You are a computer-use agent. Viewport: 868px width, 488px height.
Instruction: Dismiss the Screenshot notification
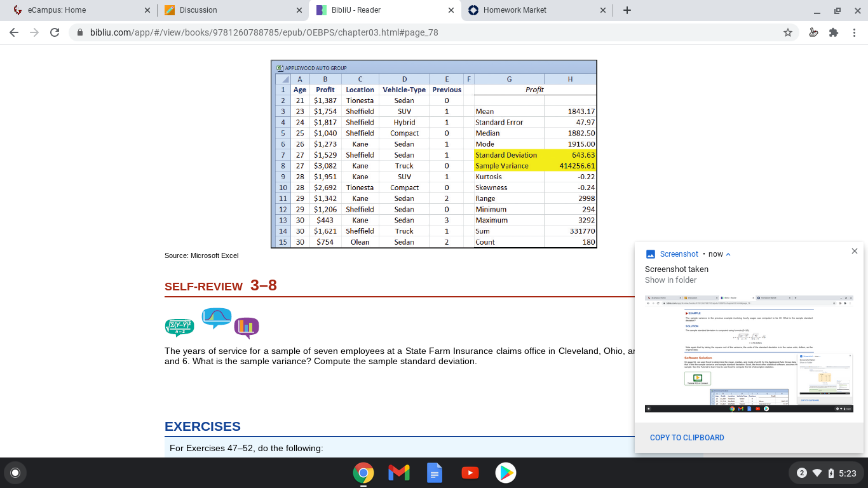click(855, 251)
